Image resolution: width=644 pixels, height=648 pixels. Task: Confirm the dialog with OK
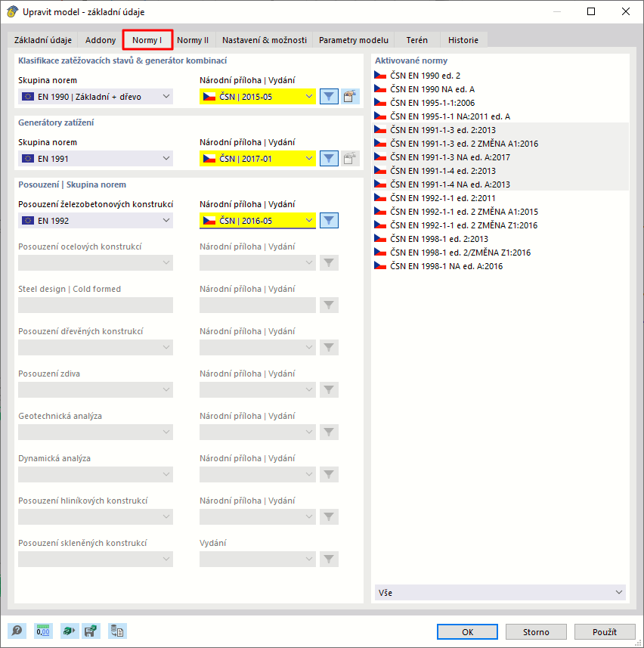[x=468, y=632]
